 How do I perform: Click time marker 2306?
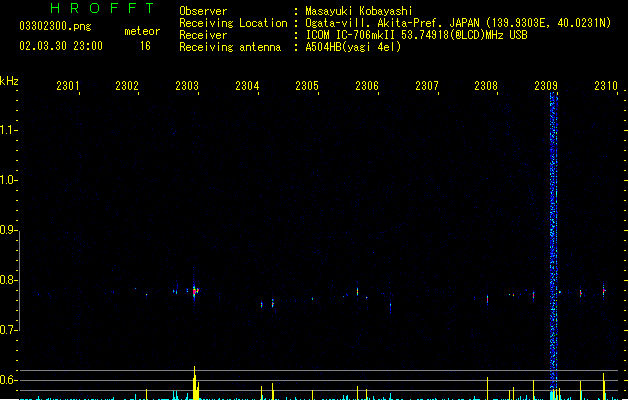point(367,86)
